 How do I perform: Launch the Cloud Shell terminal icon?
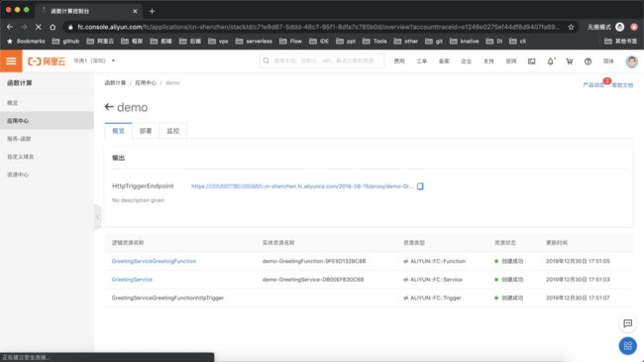531,61
